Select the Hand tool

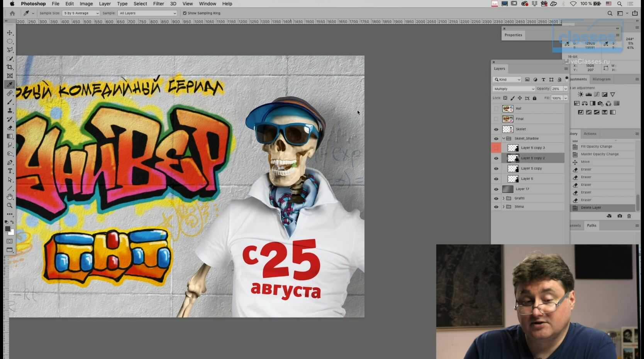[x=10, y=197]
